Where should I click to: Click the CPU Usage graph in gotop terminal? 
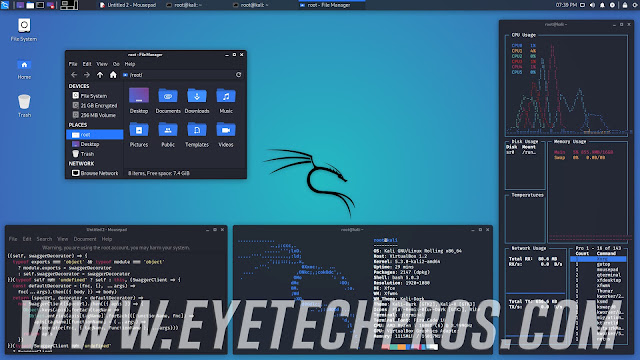(567, 86)
